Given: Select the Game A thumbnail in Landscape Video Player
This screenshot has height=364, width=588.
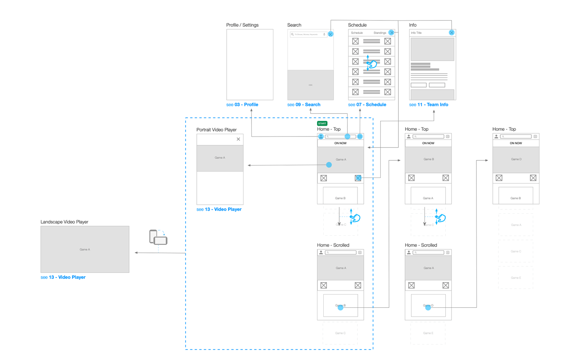Looking at the screenshot, I should point(85,249).
